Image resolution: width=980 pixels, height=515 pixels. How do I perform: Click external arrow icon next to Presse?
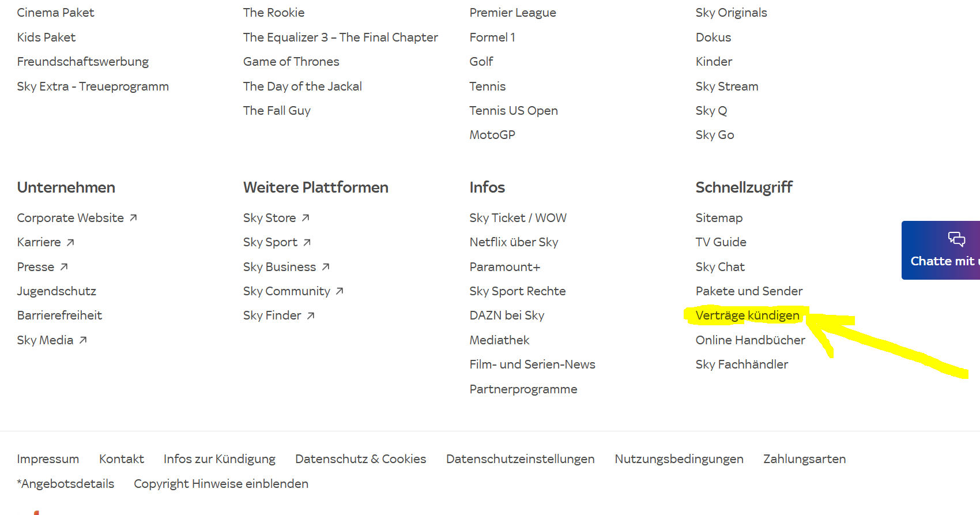pyautogui.click(x=64, y=267)
